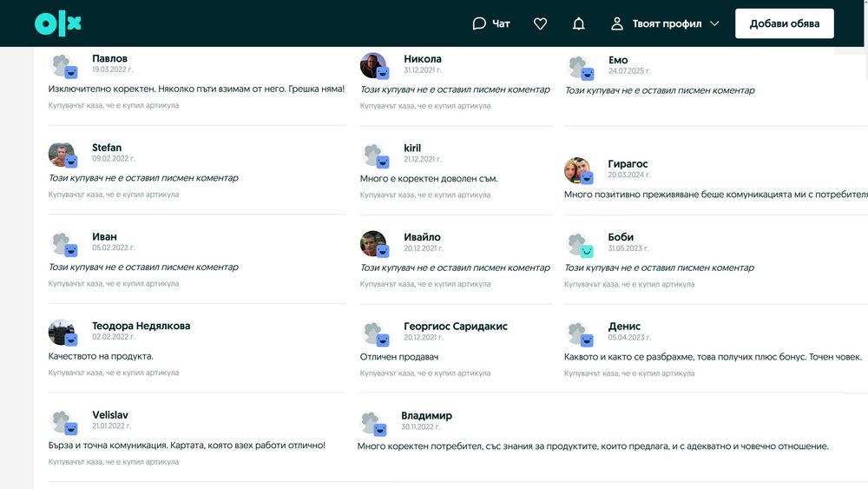Screen dimensions: 868x489
Task: Click the Добави обява button
Action: click(x=785, y=23)
